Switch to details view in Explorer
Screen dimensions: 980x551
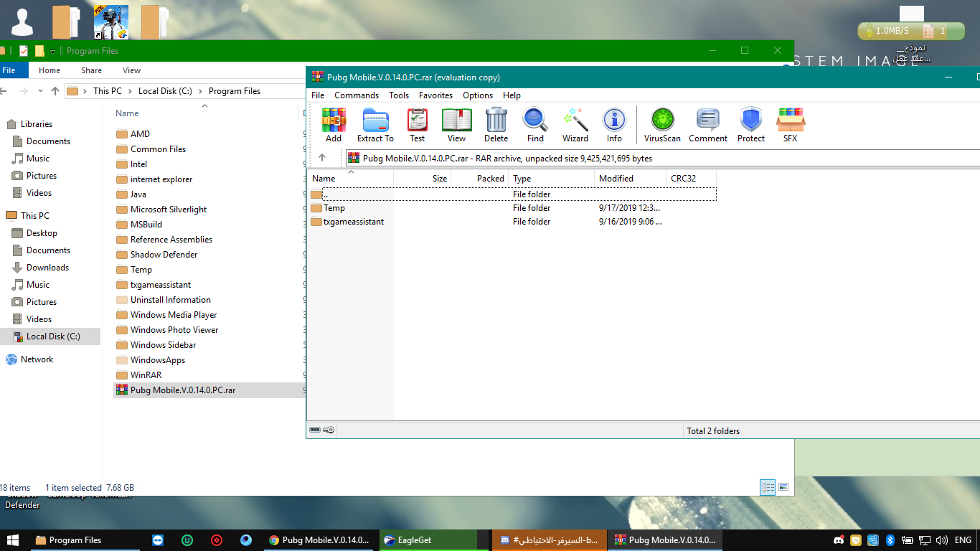point(768,487)
